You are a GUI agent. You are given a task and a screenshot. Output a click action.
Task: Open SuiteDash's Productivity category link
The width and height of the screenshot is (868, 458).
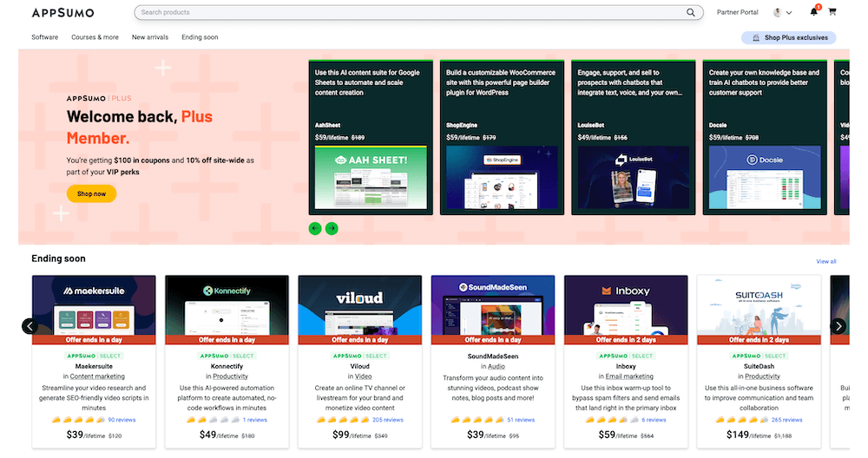coord(762,376)
